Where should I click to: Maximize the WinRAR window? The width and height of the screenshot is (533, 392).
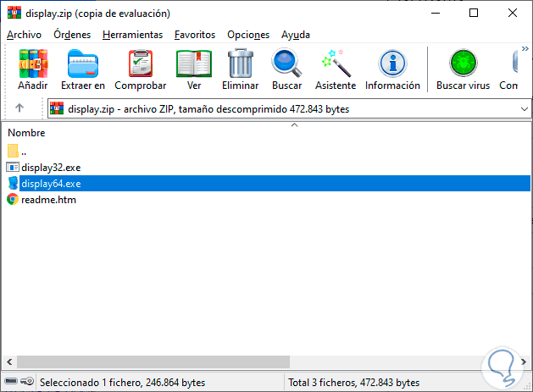pyautogui.click(x=474, y=13)
